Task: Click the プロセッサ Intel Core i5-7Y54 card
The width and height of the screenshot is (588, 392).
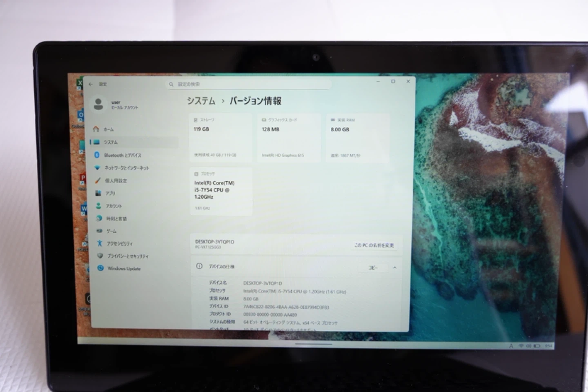Action: (x=221, y=191)
